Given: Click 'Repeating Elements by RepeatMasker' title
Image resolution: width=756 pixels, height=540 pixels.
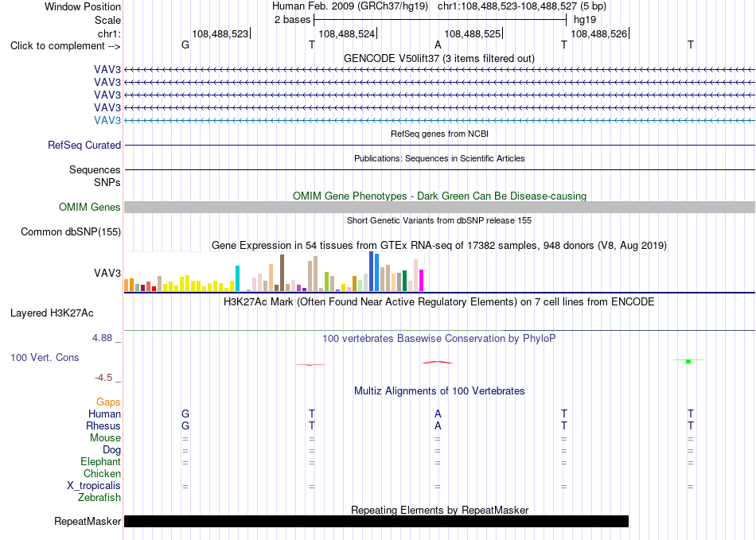Looking at the screenshot, I should [x=439, y=510].
